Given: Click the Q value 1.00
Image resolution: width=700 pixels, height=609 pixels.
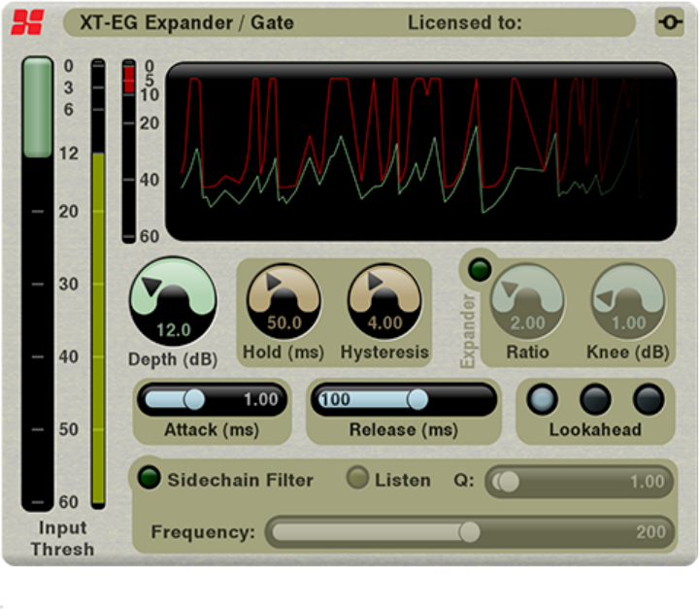Looking at the screenshot, I should (x=647, y=482).
